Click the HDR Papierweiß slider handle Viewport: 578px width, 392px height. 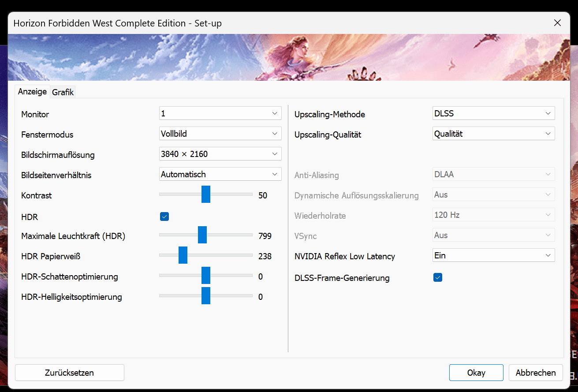click(x=183, y=255)
